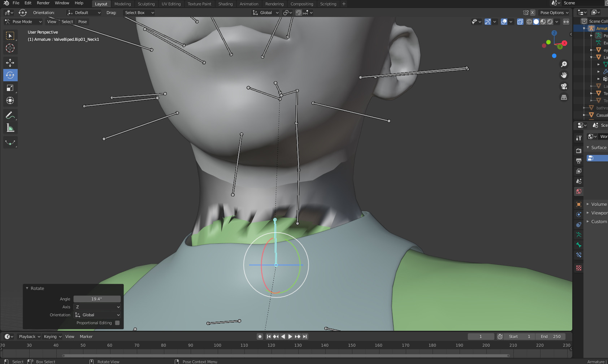
Task: Click the Marker button in timeline
Action: (86, 337)
